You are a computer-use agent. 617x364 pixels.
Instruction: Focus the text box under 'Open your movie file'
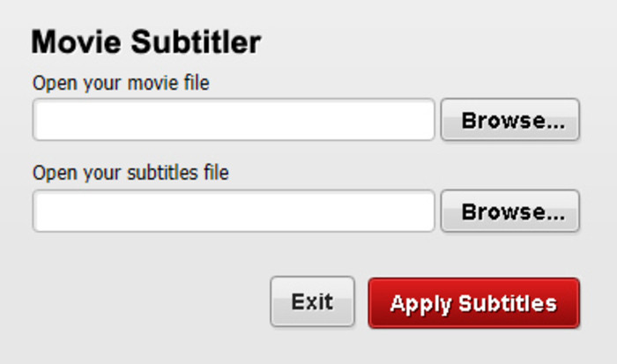pyautogui.click(x=234, y=120)
